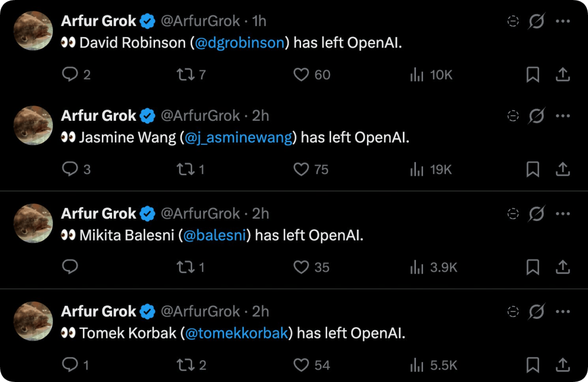The height and width of the screenshot is (382, 588).
Task: Bookmark the Tomek Korbak tweet
Action: (532, 365)
